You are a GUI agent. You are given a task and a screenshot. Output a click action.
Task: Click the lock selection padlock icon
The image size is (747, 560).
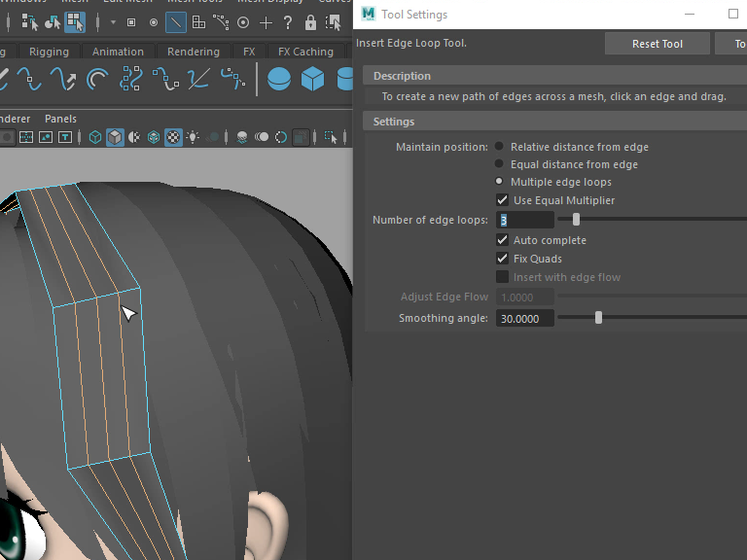tap(310, 22)
